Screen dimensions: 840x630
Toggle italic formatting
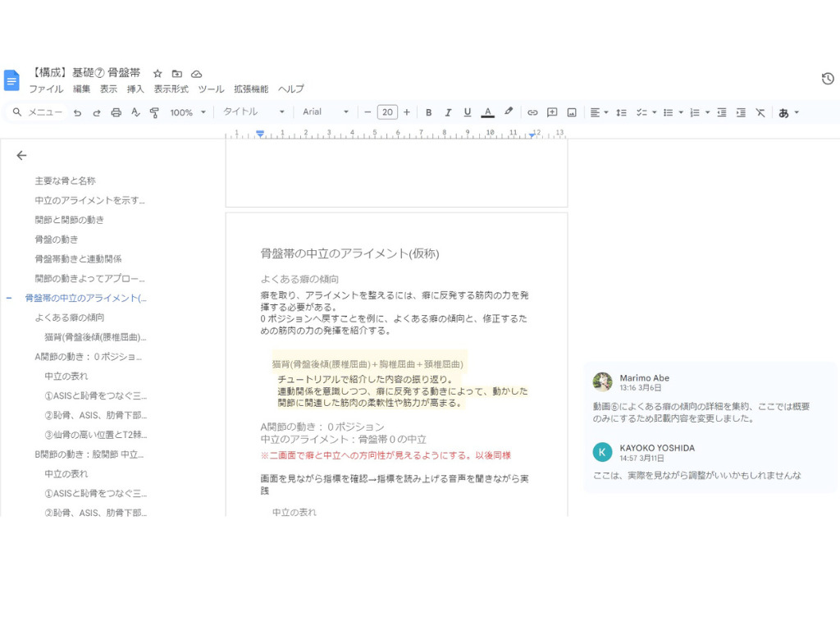(448, 112)
